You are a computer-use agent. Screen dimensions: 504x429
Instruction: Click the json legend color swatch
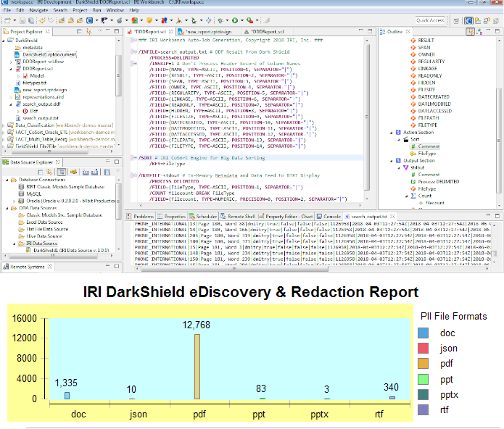pyautogui.click(x=424, y=348)
